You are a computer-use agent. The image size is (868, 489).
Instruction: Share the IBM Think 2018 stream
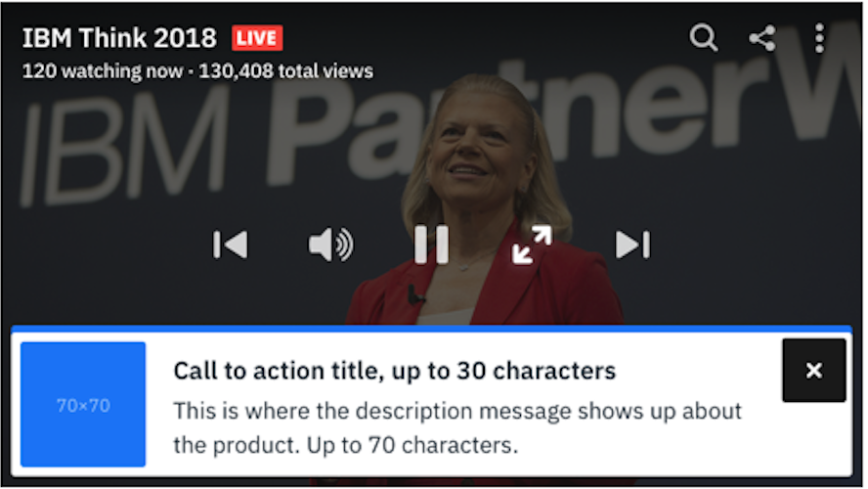point(762,38)
